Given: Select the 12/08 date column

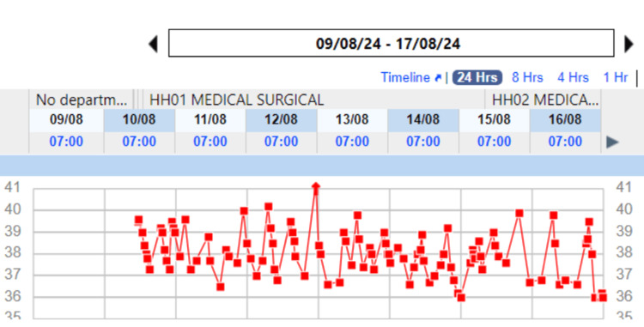Looking at the screenshot, I should [x=282, y=120].
